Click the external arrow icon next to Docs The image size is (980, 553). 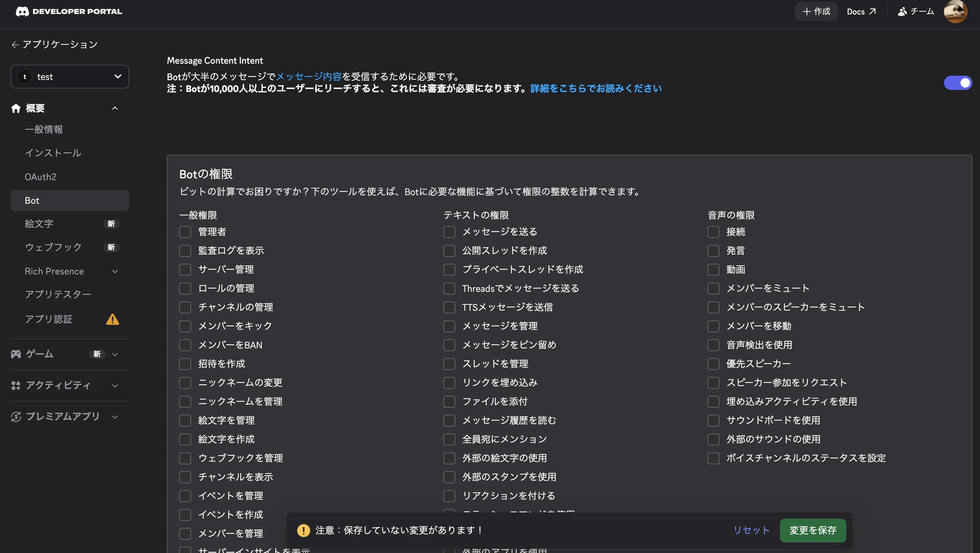872,12
